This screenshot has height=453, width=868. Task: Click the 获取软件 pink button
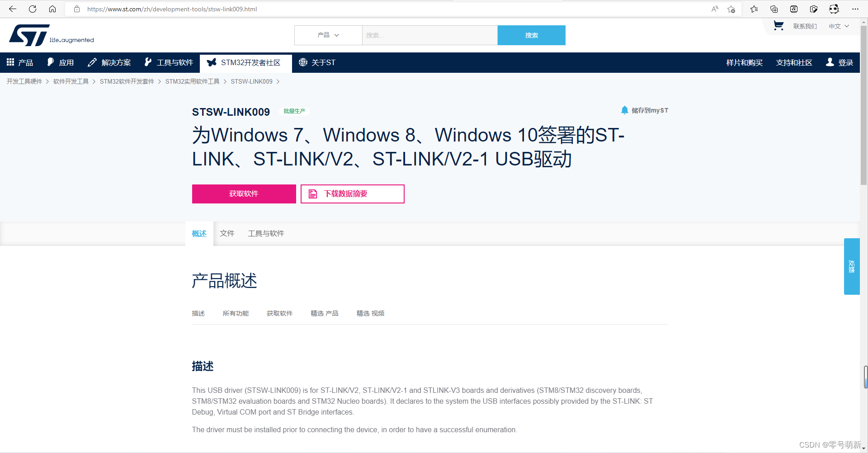pos(244,194)
